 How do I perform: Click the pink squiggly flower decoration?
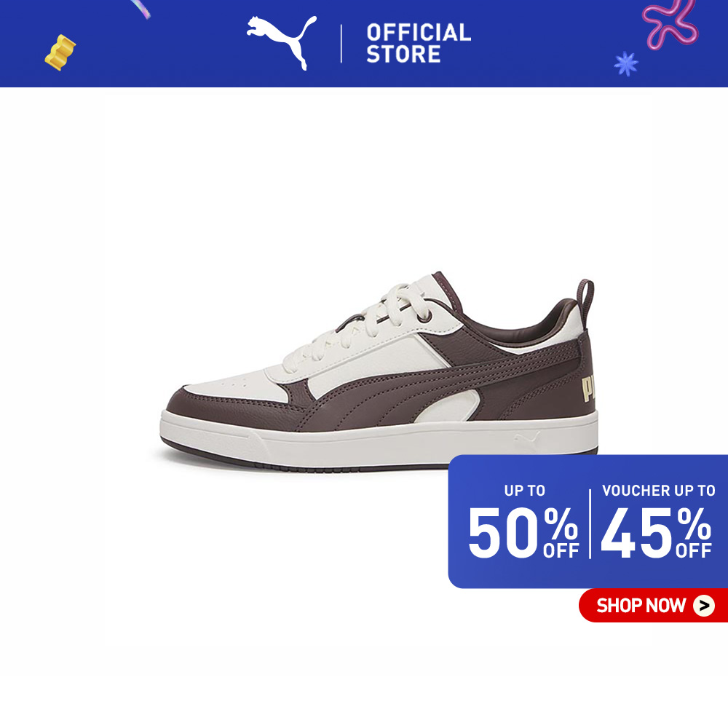click(x=670, y=23)
